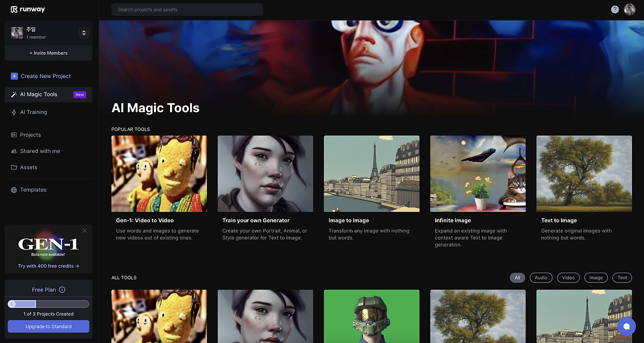Open AI Training section label
Image resolution: width=644 pixels, height=343 pixels.
pyautogui.click(x=34, y=112)
